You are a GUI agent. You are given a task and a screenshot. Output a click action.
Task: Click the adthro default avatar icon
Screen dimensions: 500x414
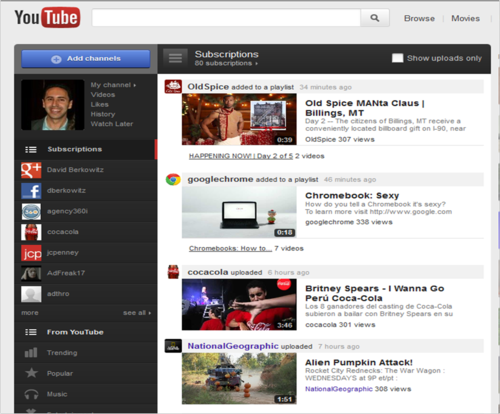pyautogui.click(x=31, y=294)
